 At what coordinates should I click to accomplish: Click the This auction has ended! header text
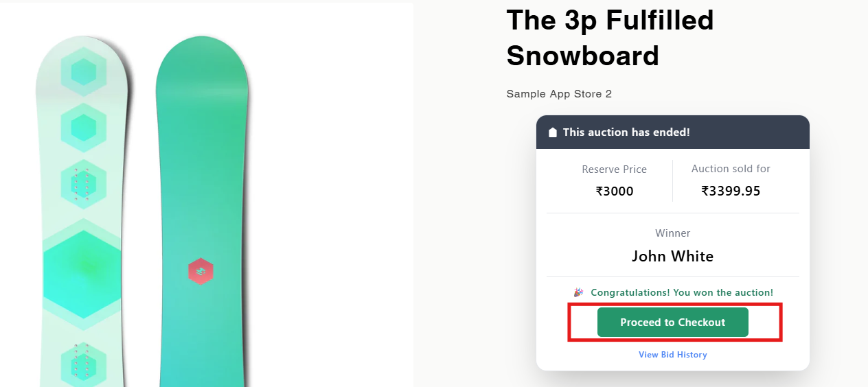coord(626,132)
